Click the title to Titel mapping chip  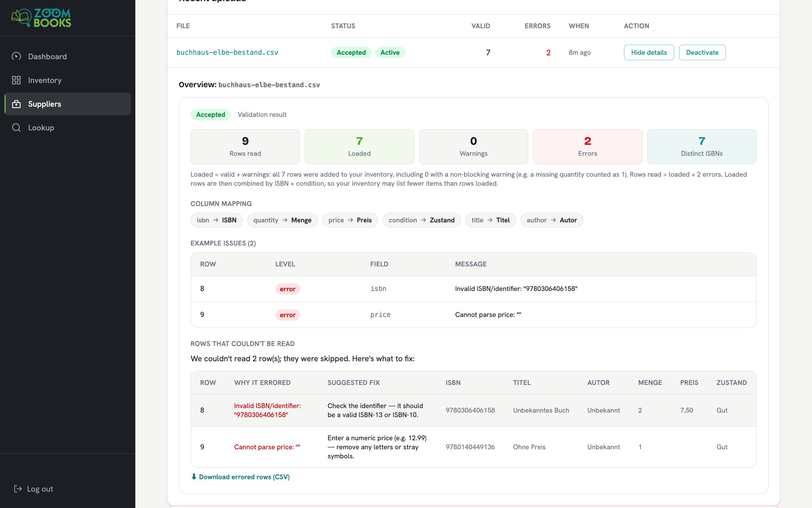pyautogui.click(x=490, y=220)
